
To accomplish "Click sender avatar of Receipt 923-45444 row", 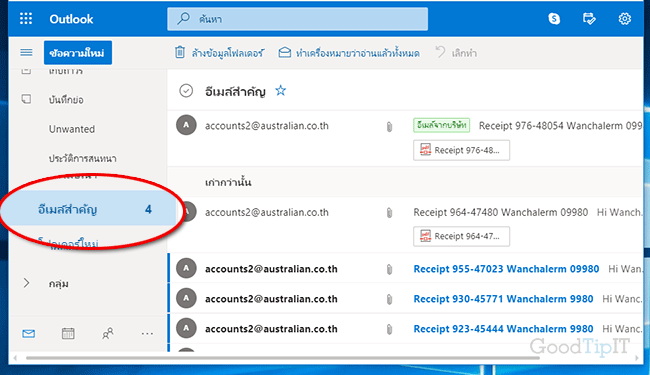I will 186,328.
